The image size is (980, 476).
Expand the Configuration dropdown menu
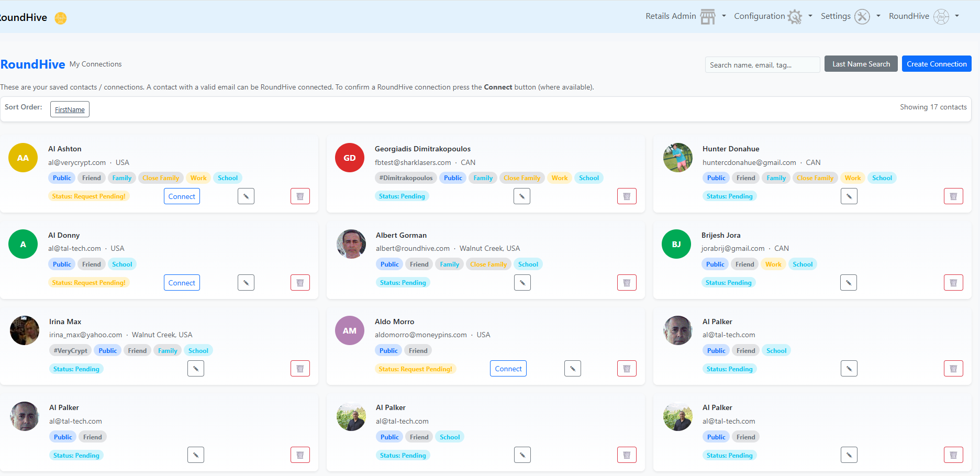coord(773,16)
